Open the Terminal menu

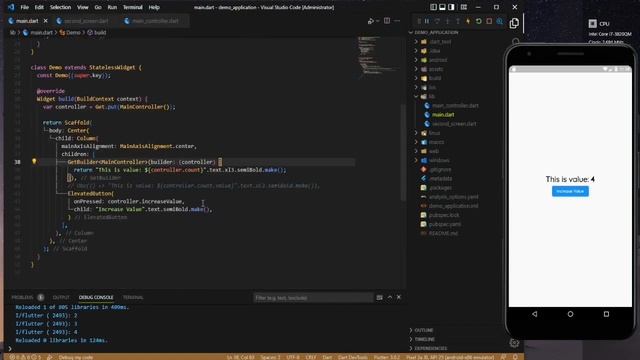pyautogui.click(x=133, y=7)
